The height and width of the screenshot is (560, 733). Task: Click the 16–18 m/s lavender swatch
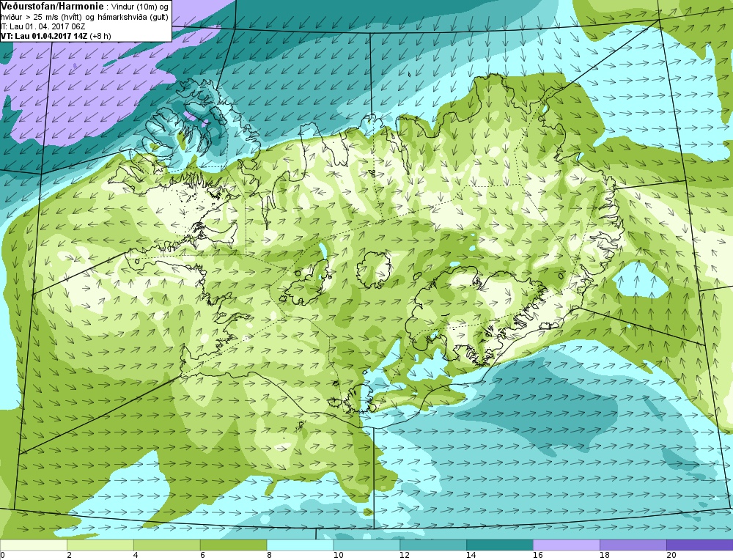(567, 545)
